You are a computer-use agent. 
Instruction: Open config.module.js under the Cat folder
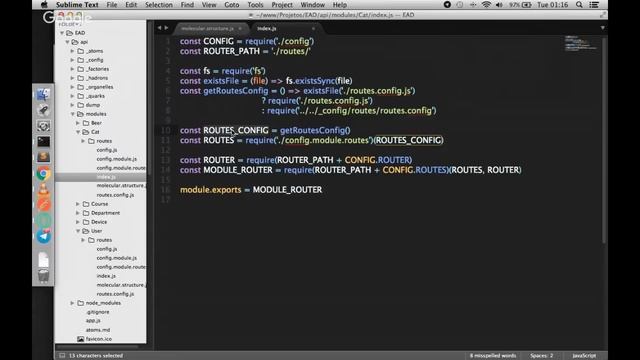click(116, 159)
